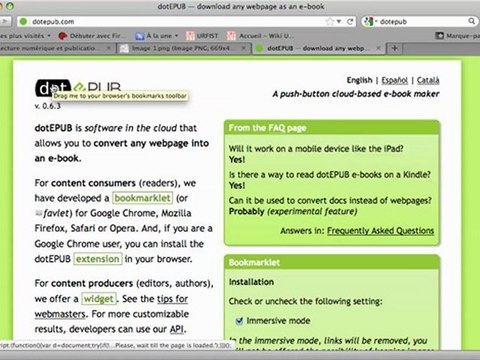Open a new tab with the plus button
The height and width of the screenshot is (360, 480).
coord(395,48)
